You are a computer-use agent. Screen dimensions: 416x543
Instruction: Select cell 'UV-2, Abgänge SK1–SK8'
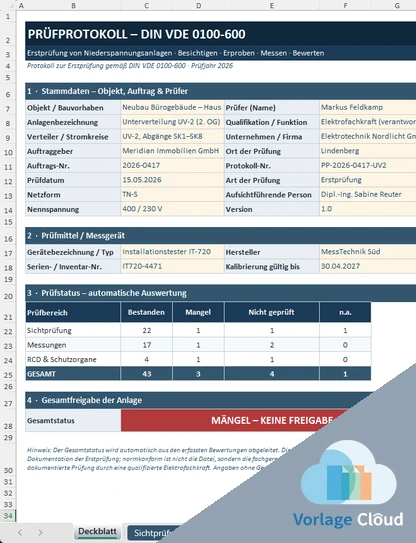point(172,136)
